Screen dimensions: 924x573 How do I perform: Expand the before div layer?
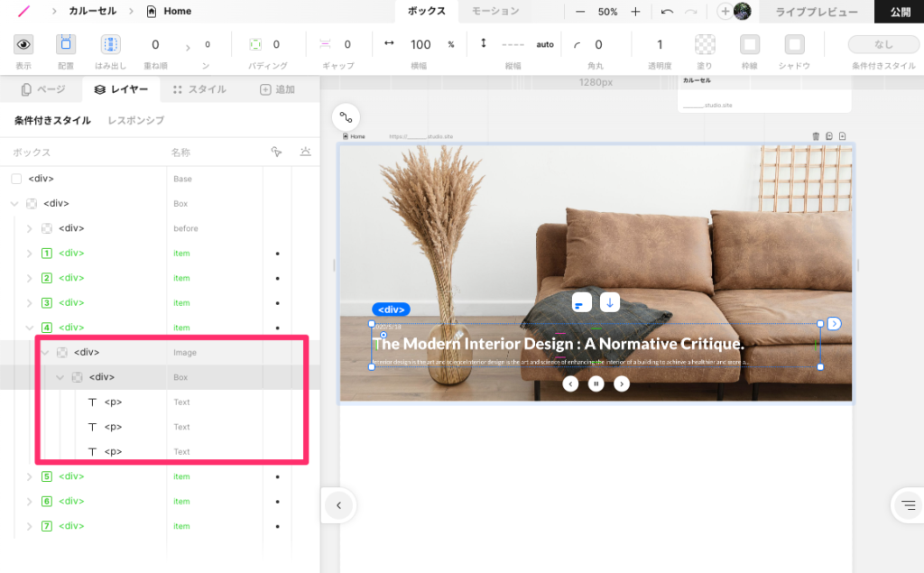(29, 228)
